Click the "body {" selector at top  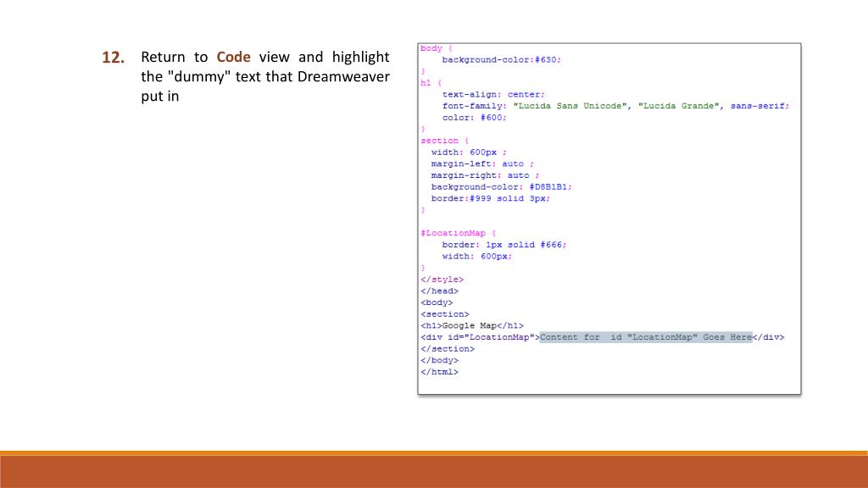pyautogui.click(x=437, y=48)
